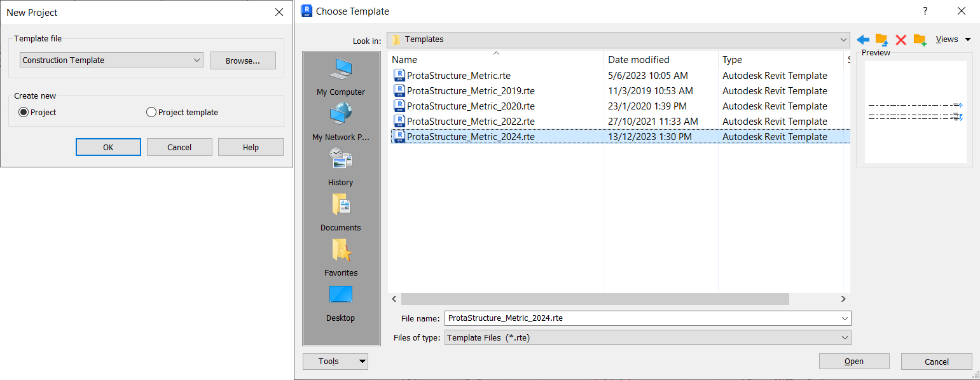
Task: Choose the Project template radio option
Action: (x=151, y=112)
